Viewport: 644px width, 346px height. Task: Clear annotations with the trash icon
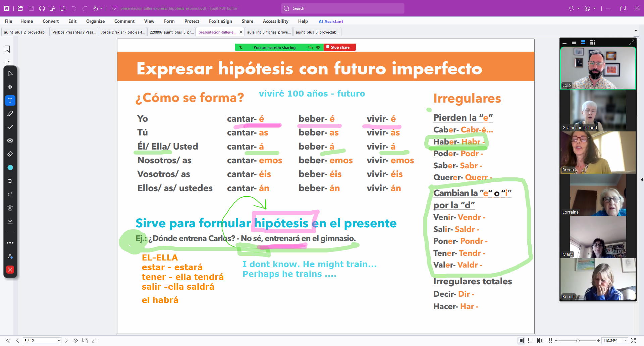10,208
